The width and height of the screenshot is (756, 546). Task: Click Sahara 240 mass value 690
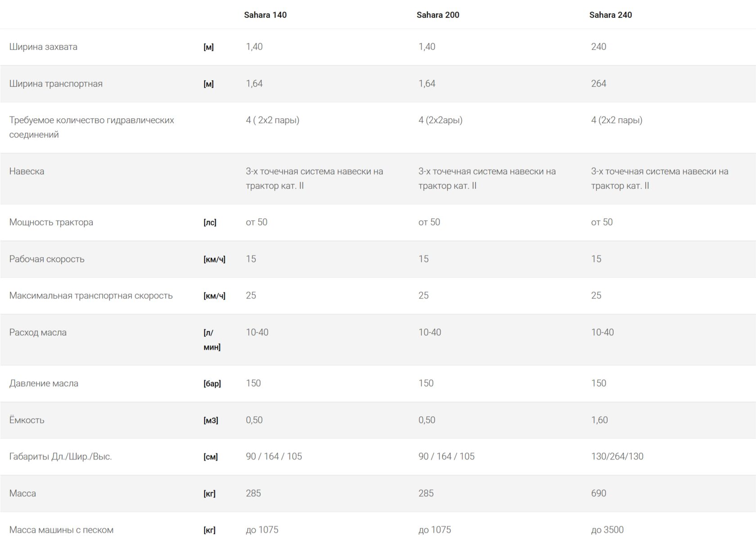598,493
